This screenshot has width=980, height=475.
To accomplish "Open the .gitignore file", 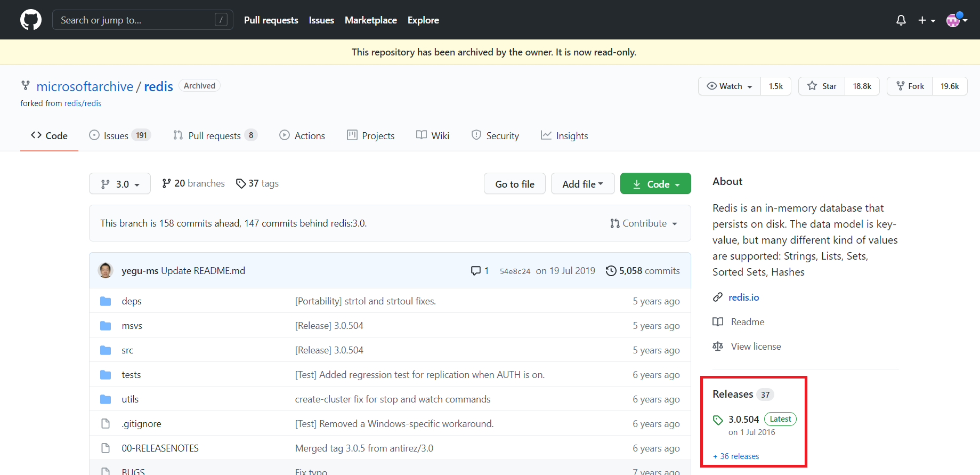I will (141, 424).
